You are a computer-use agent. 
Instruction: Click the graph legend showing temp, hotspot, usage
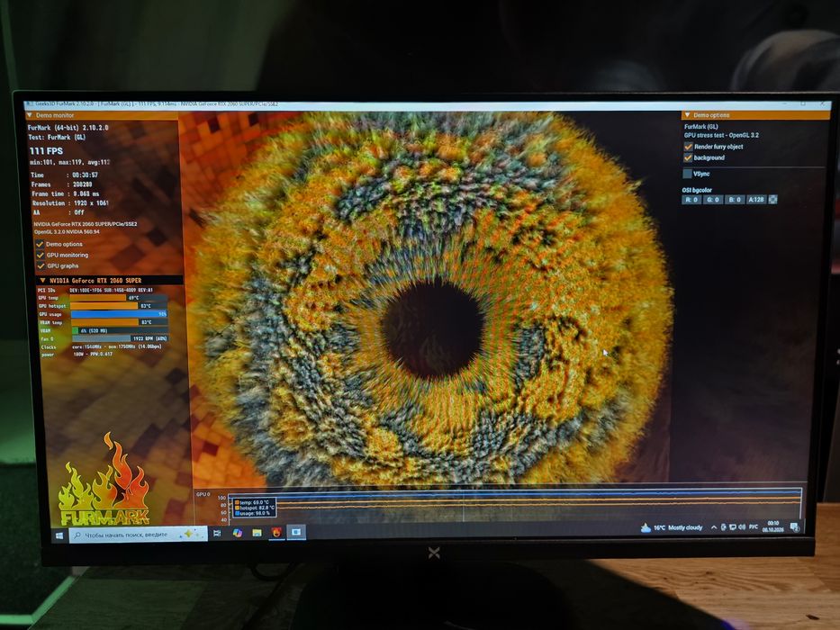pos(255,508)
